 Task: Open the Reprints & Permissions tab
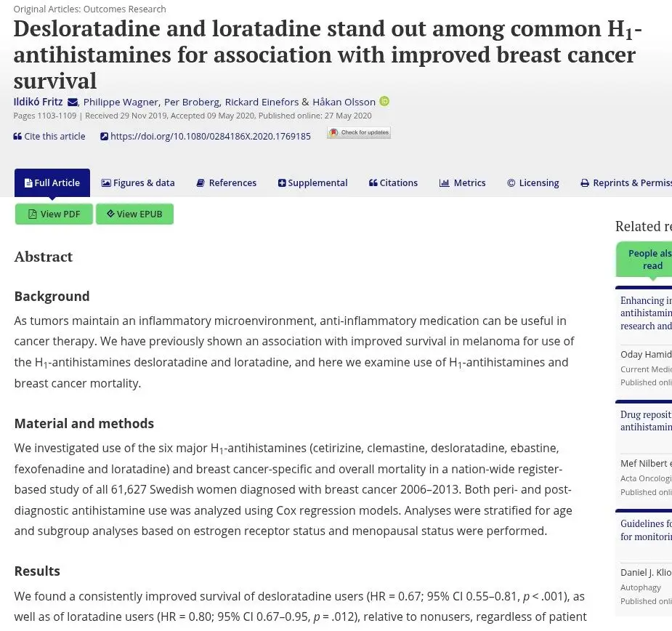click(x=626, y=182)
